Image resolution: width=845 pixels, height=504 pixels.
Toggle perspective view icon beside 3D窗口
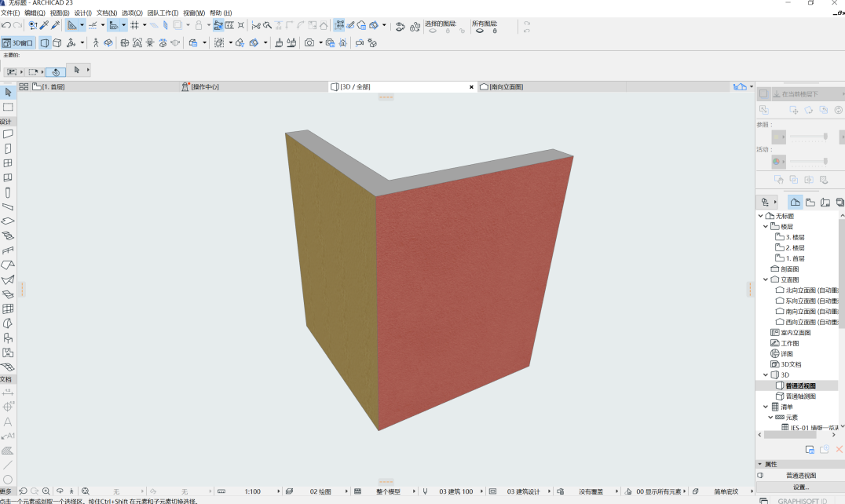click(x=45, y=42)
